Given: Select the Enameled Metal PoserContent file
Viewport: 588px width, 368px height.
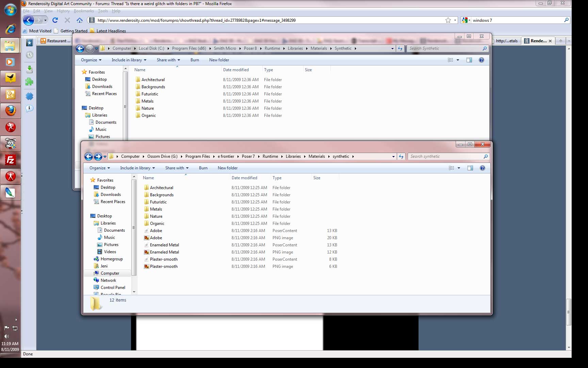Looking at the screenshot, I should (x=164, y=245).
